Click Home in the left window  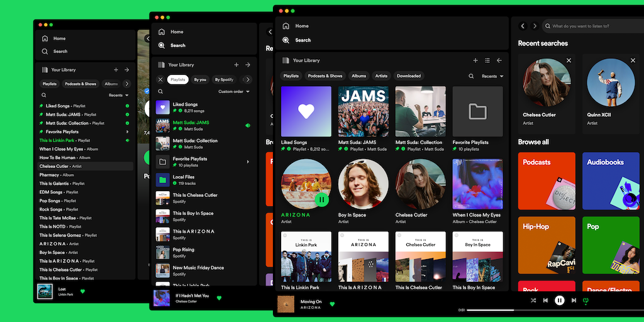[x=53, y=38]
